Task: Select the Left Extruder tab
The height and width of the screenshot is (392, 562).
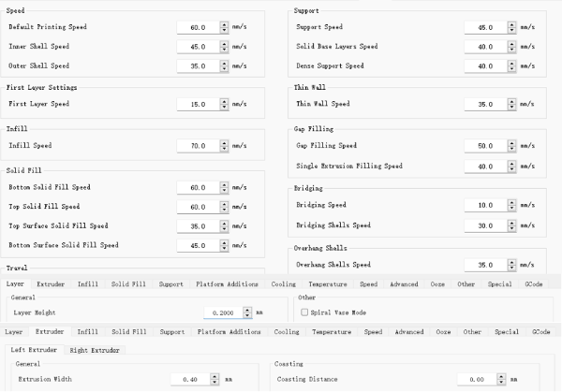Action: [x=34, y=349]
